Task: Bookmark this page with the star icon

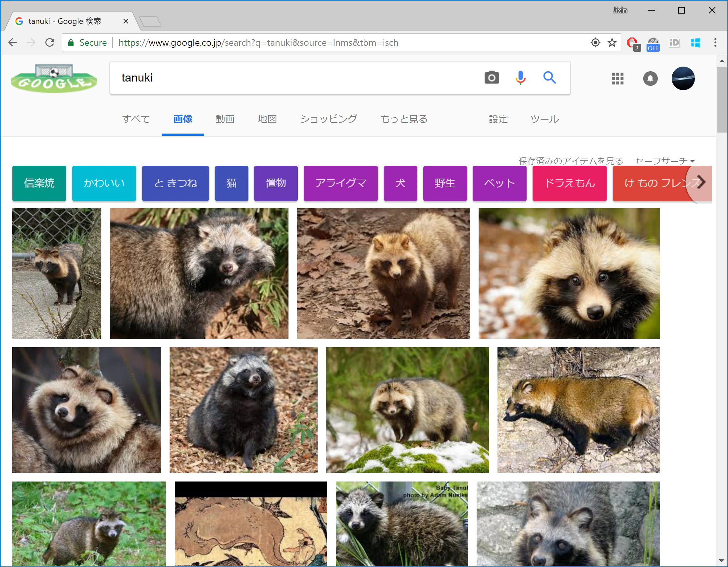Action: coord(612,42)
